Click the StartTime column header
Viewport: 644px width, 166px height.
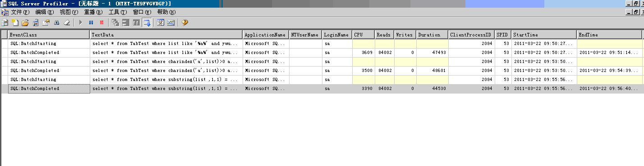544,35
